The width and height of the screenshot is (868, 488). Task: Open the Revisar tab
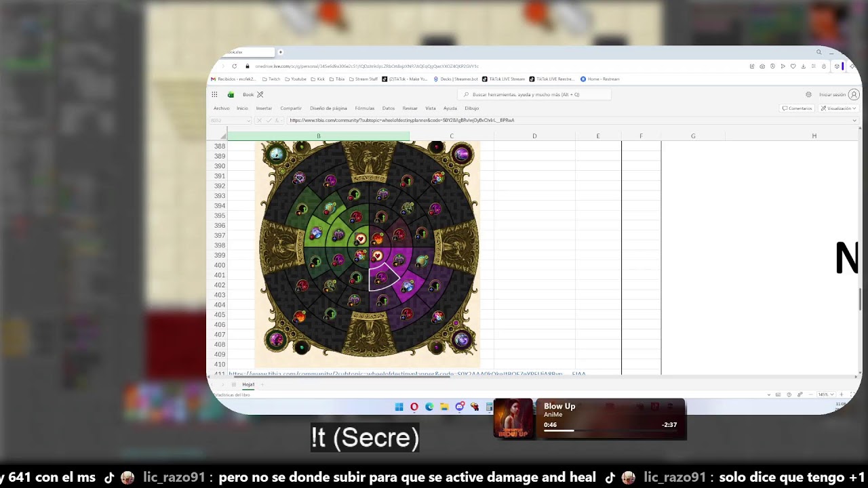tap(410, 108)
